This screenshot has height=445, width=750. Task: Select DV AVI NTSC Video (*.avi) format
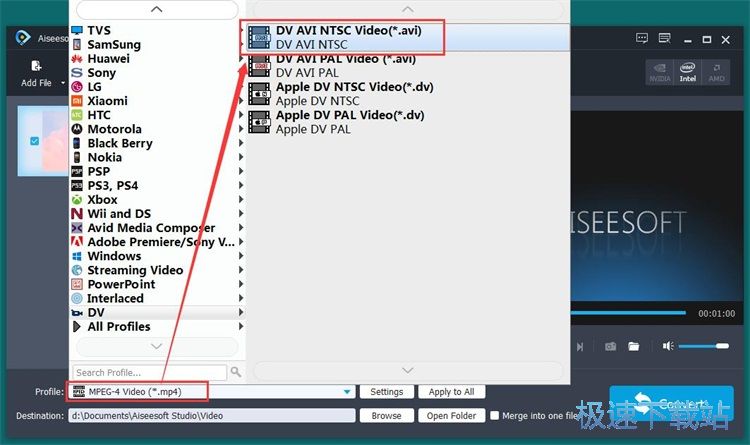(x=408, y=37)
